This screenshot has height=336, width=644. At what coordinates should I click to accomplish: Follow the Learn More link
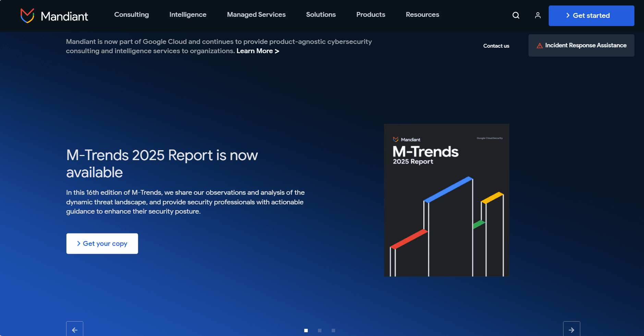[x=258, y=51]
